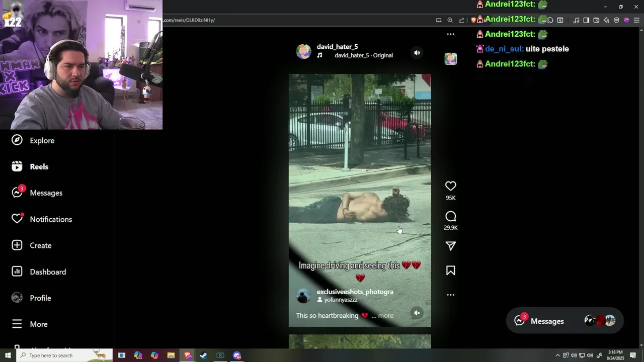This screenshot has width=644, height=362.
Task: Open Notifications in the sidebar
Action: pos(42,219)
